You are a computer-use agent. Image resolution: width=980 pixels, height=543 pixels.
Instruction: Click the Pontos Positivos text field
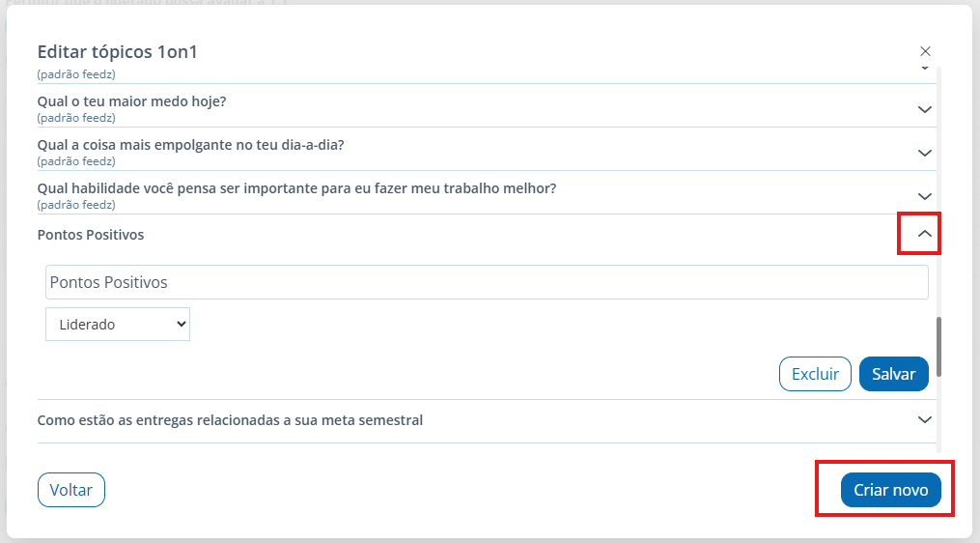[487, 282]
